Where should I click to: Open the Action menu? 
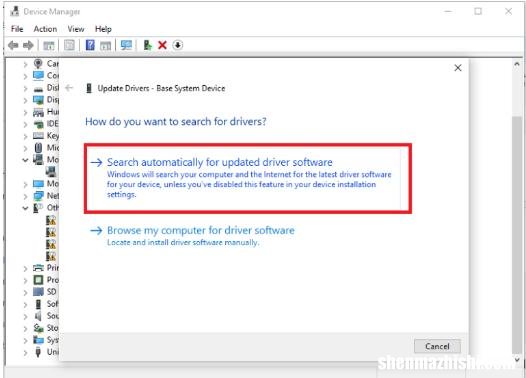coord(45,29)
